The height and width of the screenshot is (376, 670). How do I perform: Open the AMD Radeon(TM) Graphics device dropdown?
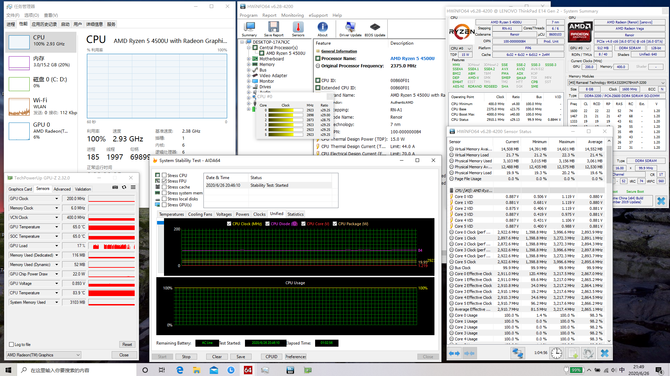point(44,355)
